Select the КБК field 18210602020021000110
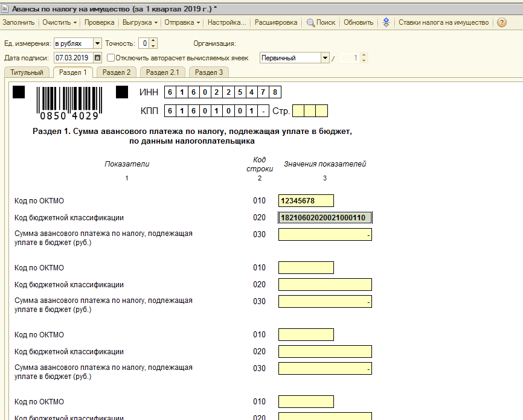 click(x=325, y=218)
